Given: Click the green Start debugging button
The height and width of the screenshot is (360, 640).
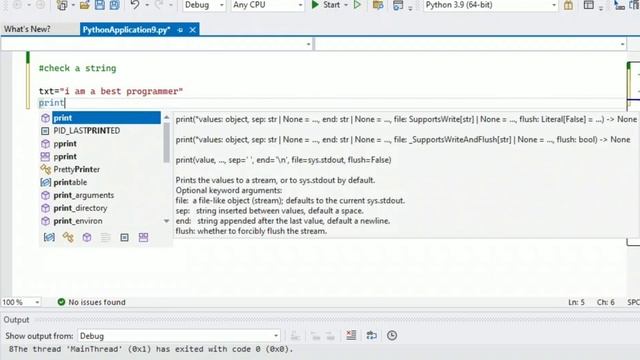Looking at the screenshot, I should tap(326, 5).
